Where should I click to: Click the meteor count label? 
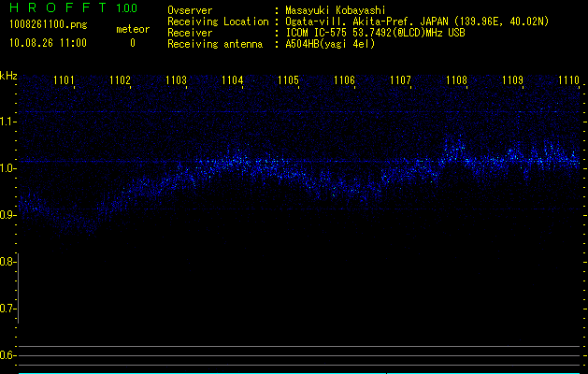pyautogui.click(x=133, y=29)
